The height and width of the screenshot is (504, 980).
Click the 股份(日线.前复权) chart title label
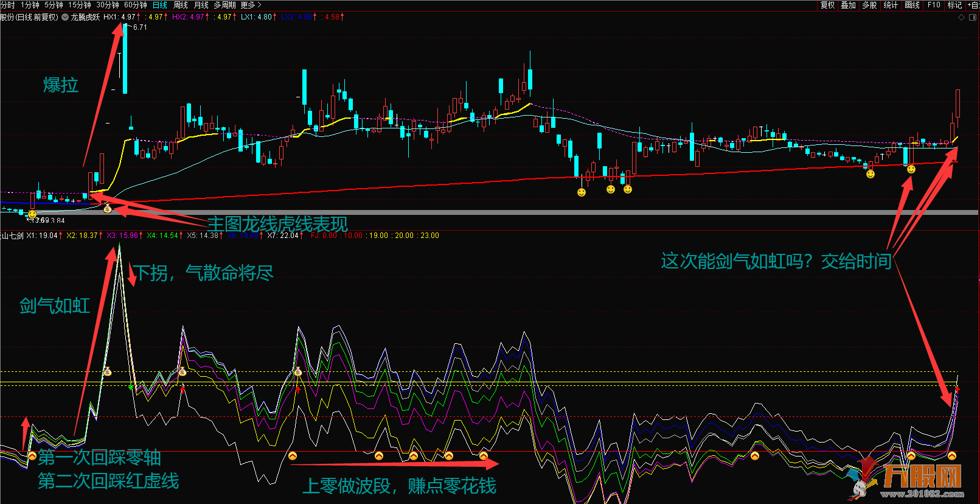29,17
